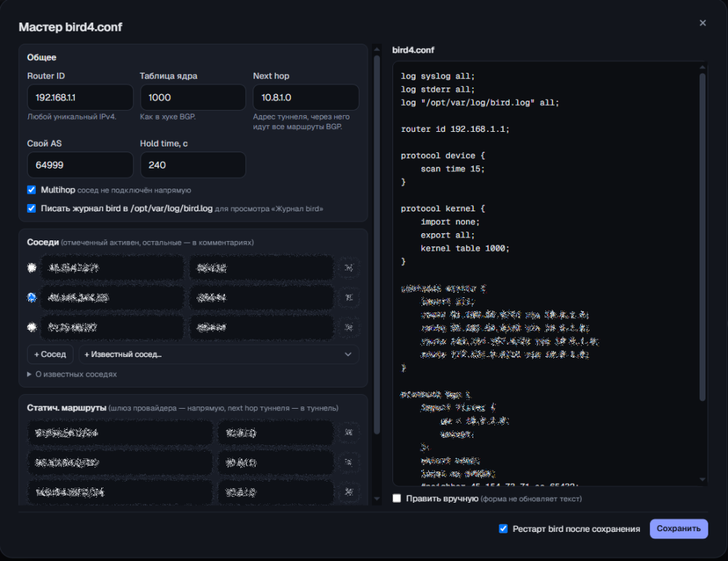Click the form panel scrollbar's down arrow
Image resolution: width=728 pixels, height=561 pixels.
point(376,499)
